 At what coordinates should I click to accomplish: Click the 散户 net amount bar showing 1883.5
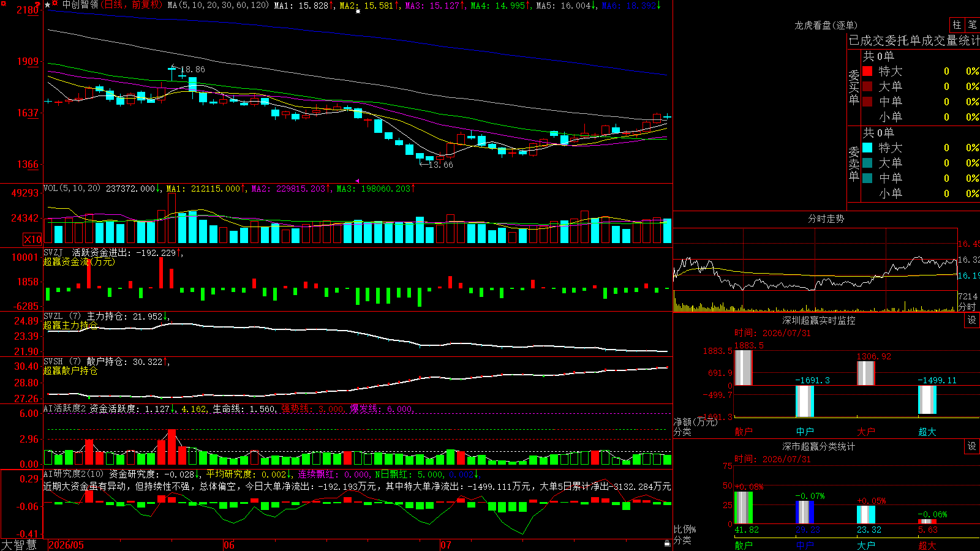pyautogui.click(x=744, y=367)
